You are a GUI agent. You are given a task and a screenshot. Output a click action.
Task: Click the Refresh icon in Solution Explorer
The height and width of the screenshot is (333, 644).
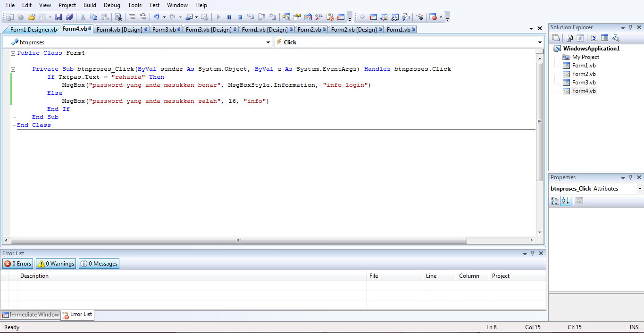click(580, 38)
